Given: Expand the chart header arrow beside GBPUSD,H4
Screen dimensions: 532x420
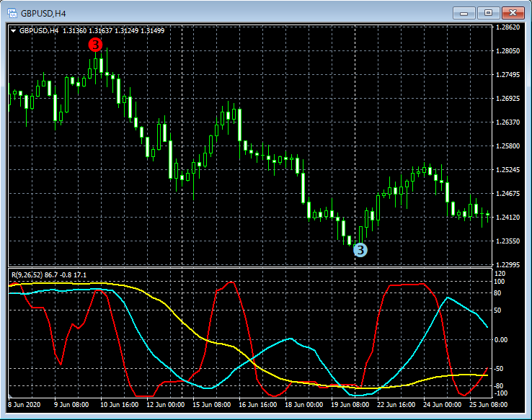Looking at the screenshot, I should 13,31.
